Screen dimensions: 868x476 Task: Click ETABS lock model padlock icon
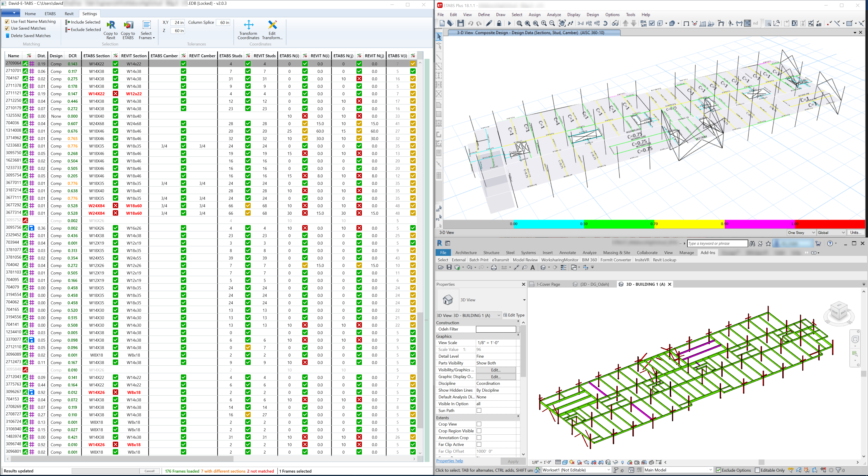499,23
